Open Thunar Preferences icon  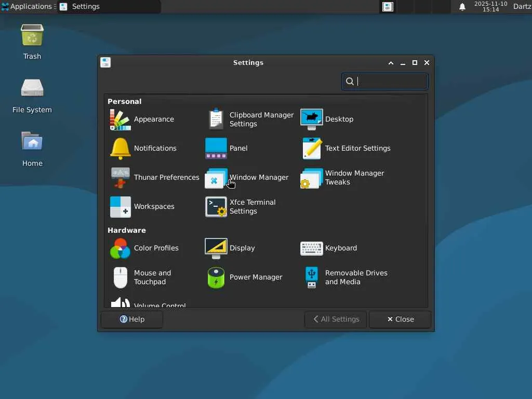[x=120, y=178]
